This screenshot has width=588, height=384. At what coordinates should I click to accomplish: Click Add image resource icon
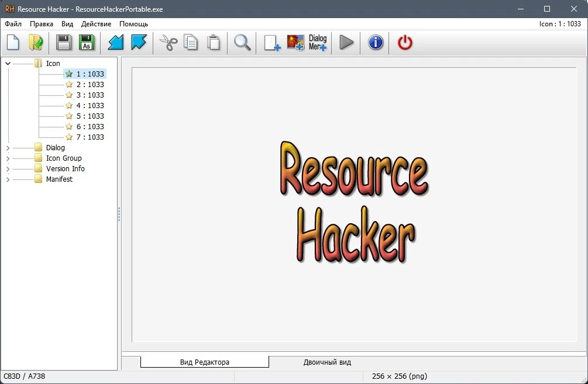point(295,42)
